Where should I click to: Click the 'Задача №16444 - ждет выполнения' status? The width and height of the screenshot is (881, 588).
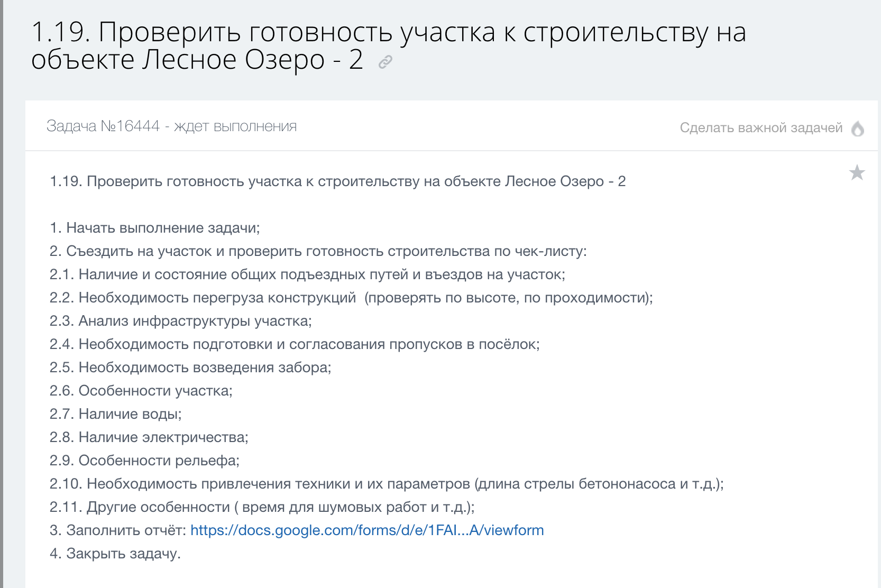171,126
